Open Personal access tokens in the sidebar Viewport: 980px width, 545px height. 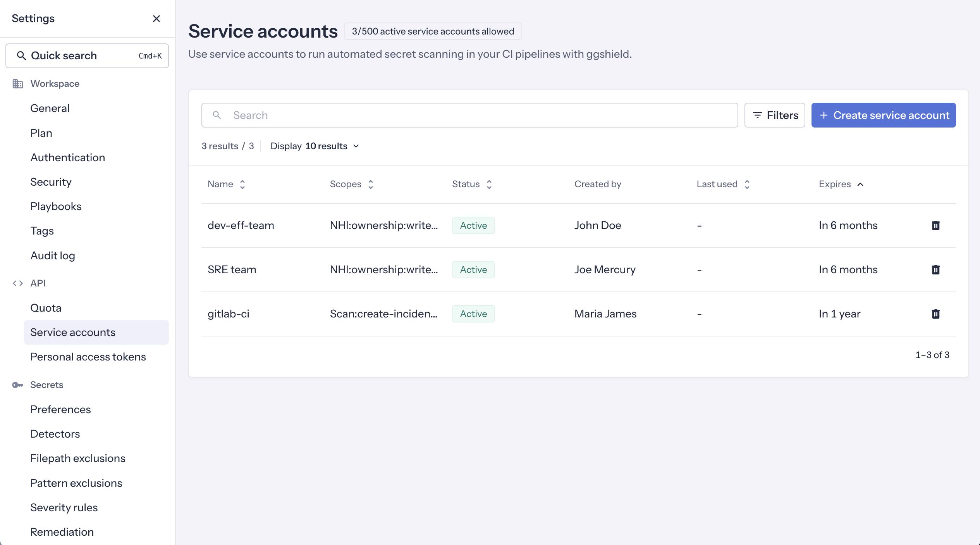pyautogui.click(x=88, y=357)
